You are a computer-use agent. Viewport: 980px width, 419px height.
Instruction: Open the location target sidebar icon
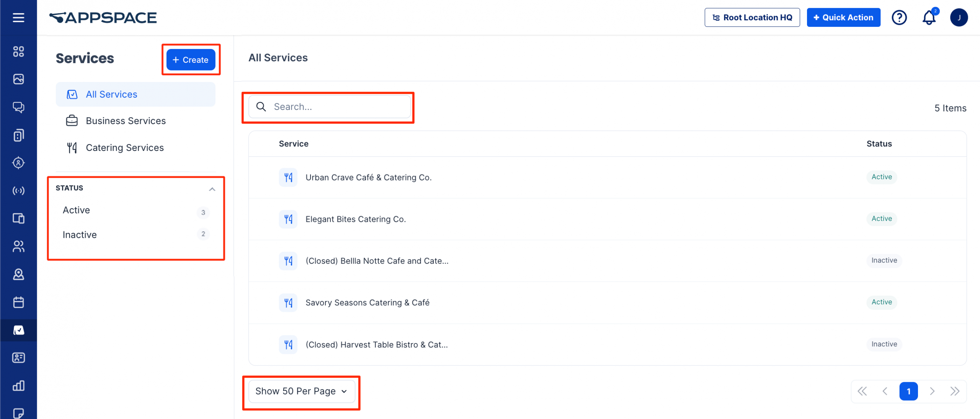(18, 163)
